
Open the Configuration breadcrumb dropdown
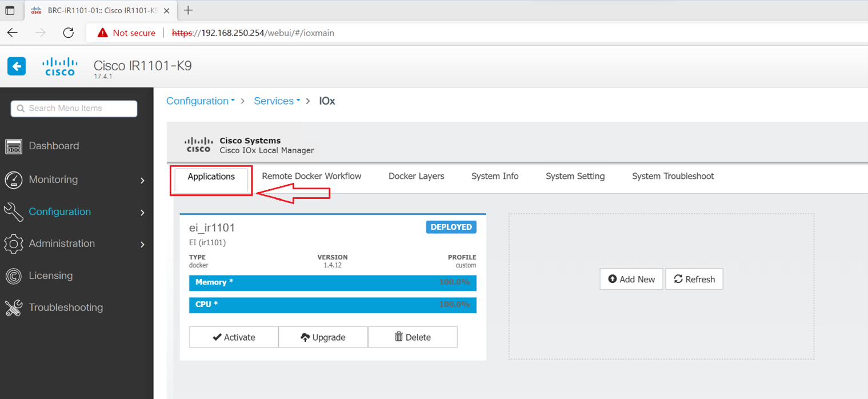(x=201, y=101)
